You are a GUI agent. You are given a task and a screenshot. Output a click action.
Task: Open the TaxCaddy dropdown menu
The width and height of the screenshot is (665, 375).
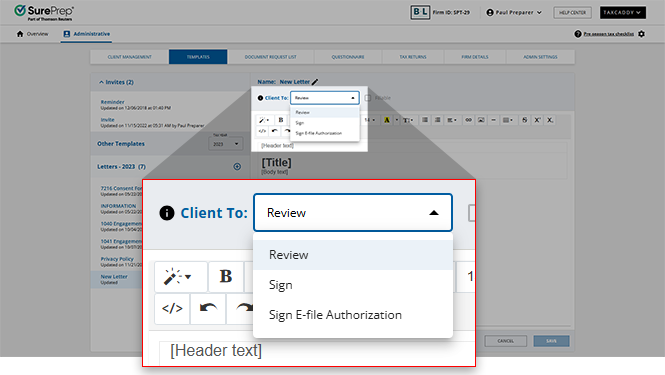click(x=623, y=13)
